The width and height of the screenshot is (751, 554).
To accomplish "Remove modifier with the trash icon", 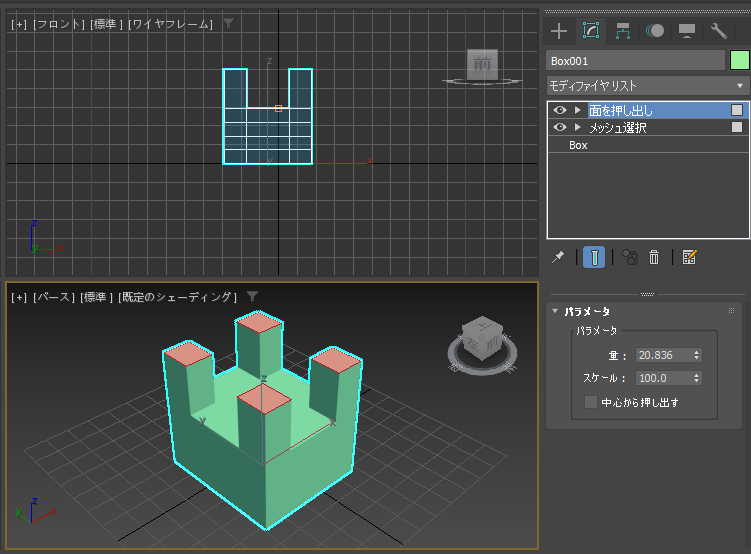I will [x=654, y=257].
